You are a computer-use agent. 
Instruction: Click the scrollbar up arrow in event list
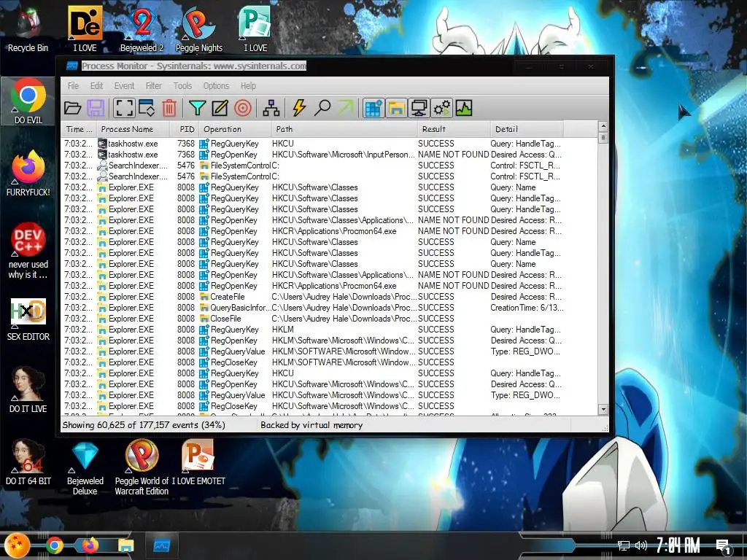pyautogui.click(x=603, y=126)
